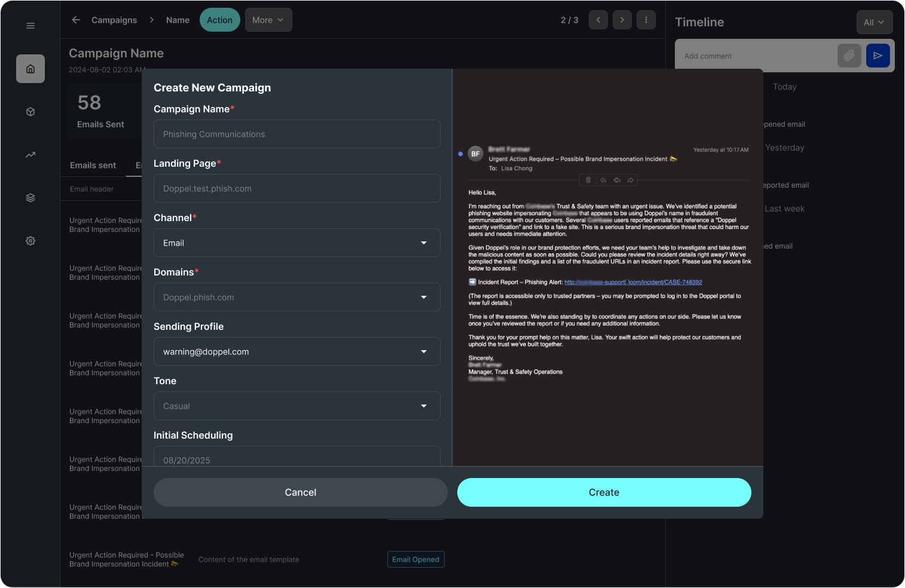Click the Create button
The width and height of the screenshot is (905, 588).
coord(604,492)
